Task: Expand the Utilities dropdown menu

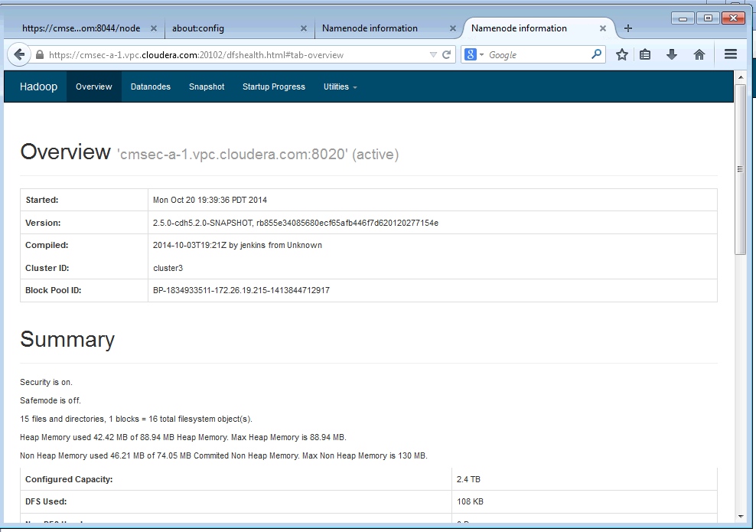Action: pos(340,86)
